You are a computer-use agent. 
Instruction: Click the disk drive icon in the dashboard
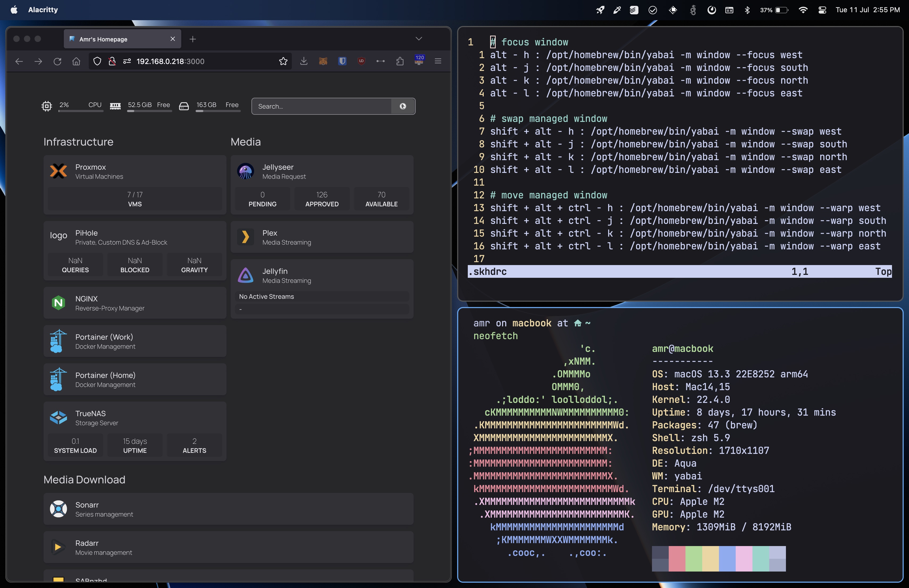[184, 106]
